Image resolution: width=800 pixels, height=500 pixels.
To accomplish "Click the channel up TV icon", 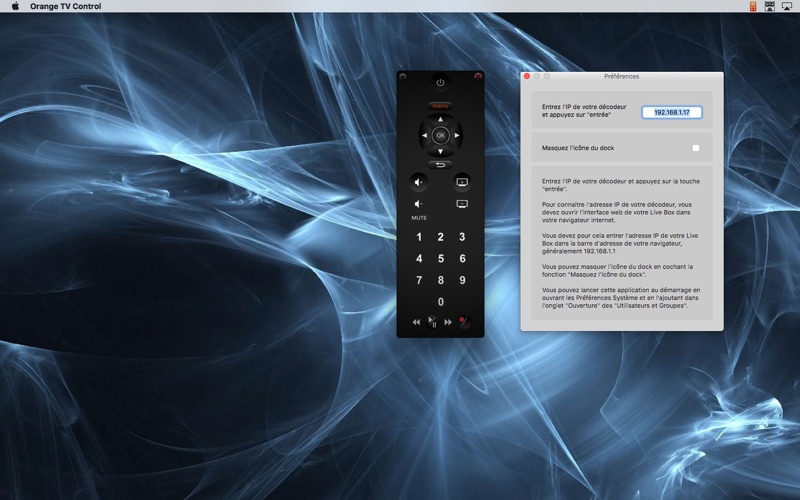I will click(462, 182).
